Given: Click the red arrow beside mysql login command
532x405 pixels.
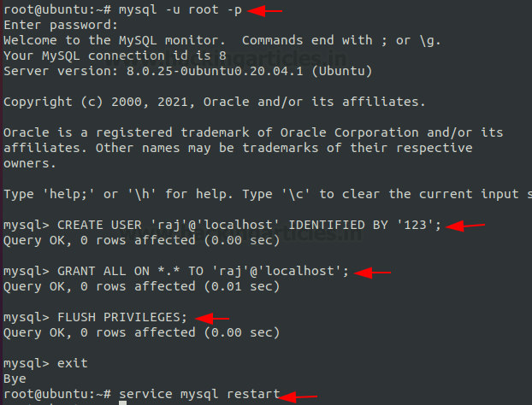Looking at the screenshot, I should [x=264, y=11].
